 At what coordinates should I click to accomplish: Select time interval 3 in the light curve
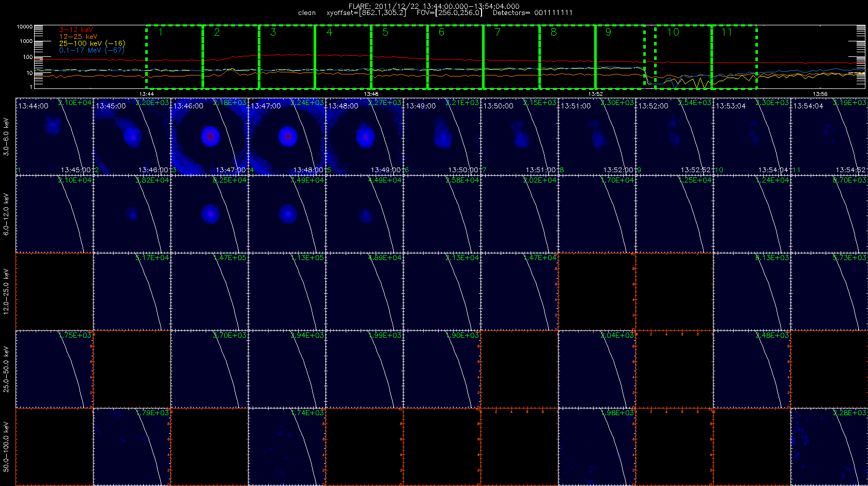[x=287, y=56]
